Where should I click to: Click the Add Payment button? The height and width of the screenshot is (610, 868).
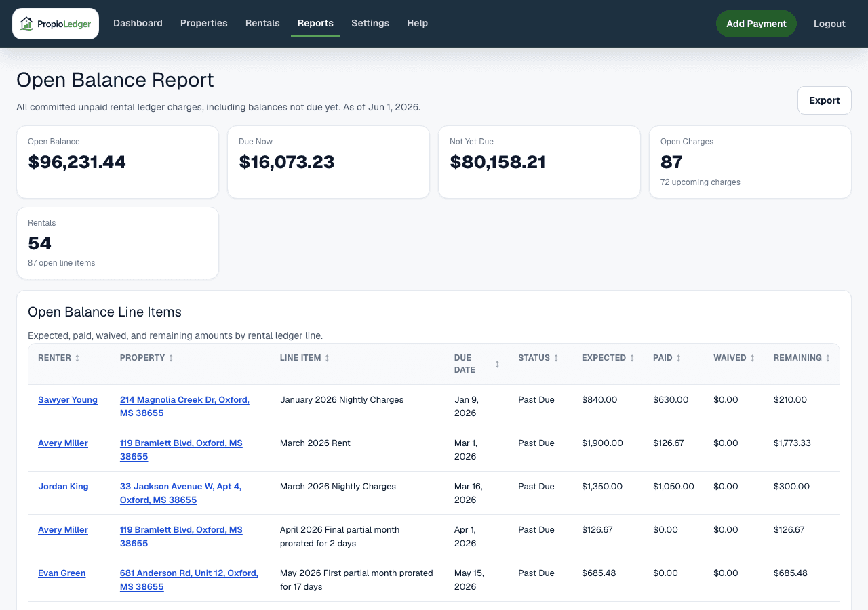pos(756,24)
